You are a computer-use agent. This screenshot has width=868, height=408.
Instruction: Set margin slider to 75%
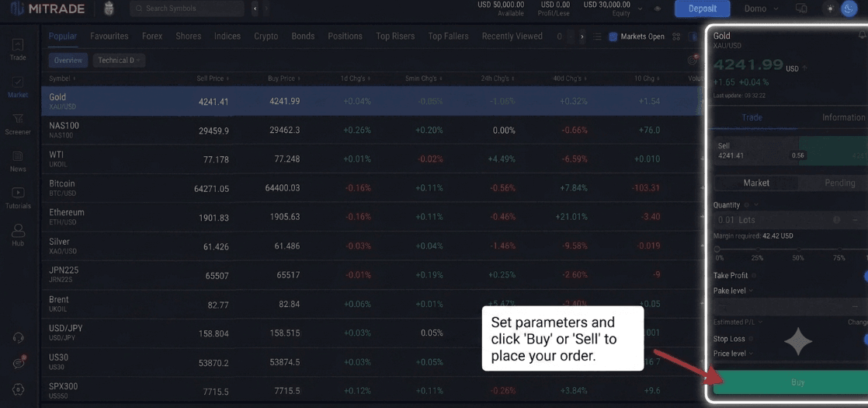click(x=838, y=250)
